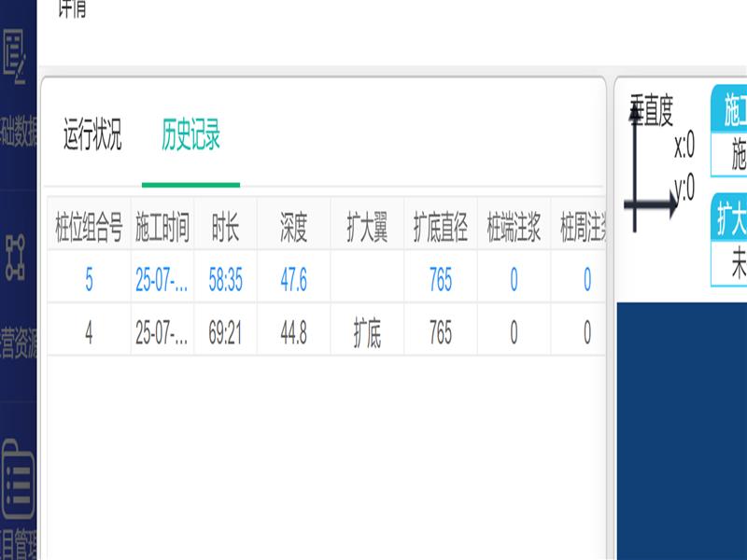Sort by the 施工时间 column header
This screenshot has width=747, height=560.
click(162, 230)
